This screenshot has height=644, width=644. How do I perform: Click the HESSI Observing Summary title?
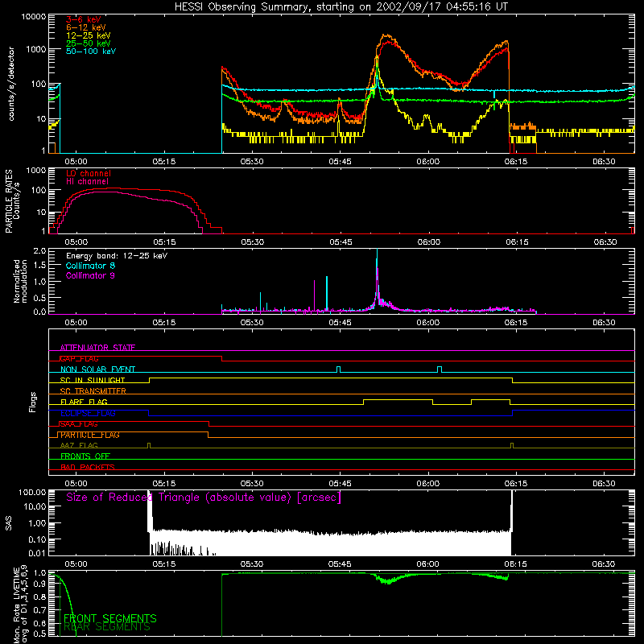[341, 7]
